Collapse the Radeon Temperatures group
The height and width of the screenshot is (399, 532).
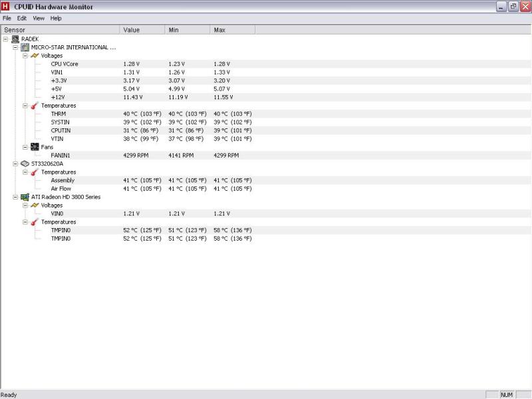point(25,222)
